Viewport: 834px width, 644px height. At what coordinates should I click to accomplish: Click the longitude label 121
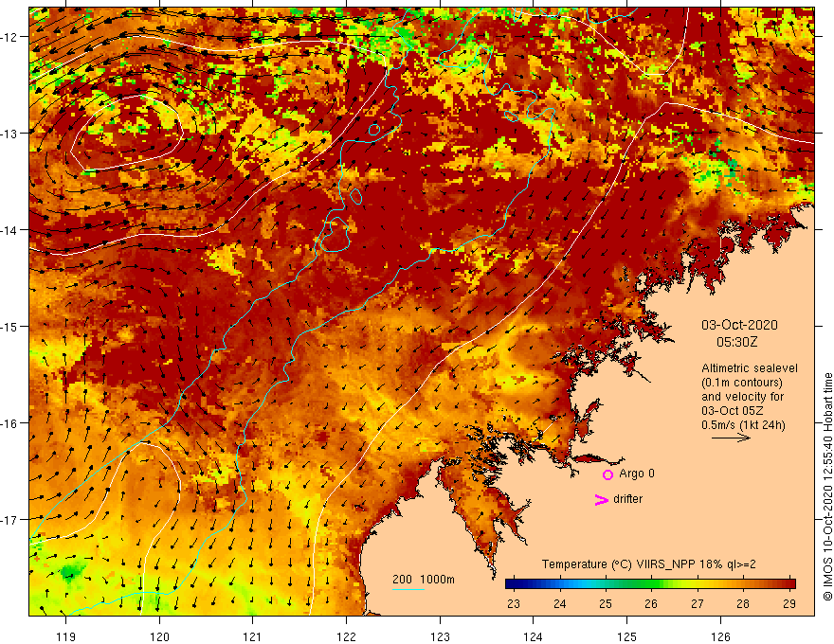click(253, 636)
